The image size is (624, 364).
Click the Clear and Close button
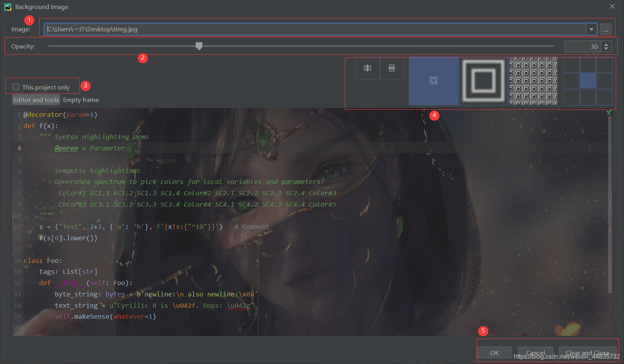pyautogui.click(x=588, y=353)
